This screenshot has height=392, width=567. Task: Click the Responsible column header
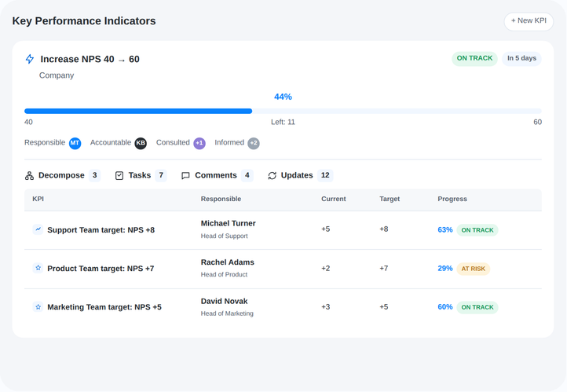(x=221, y=199)
